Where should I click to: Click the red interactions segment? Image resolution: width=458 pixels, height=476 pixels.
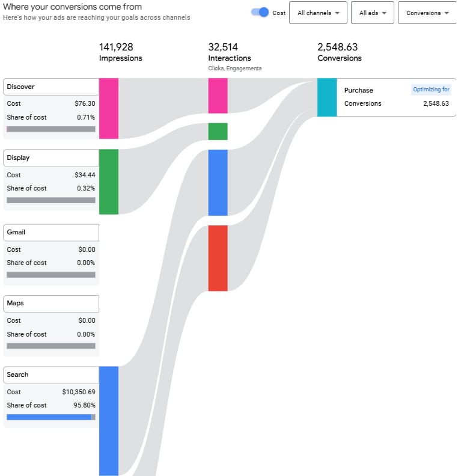[x=218, y=258]
